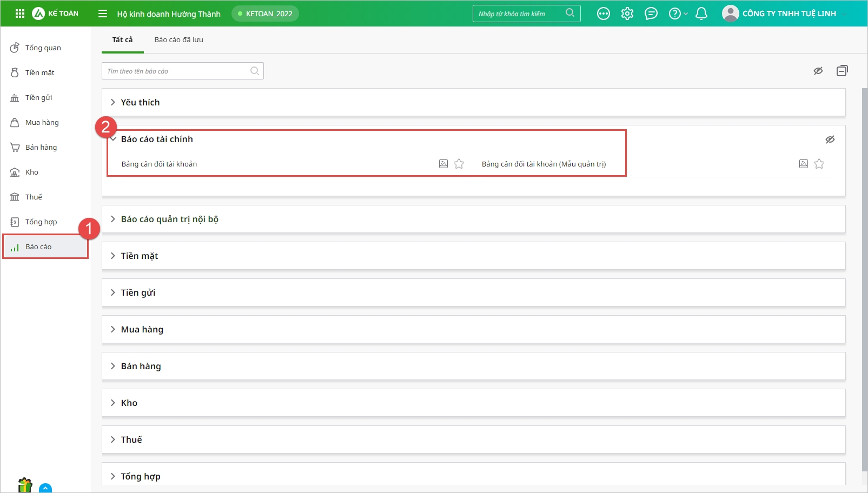Screen dimensions: 868x493
Task: Click the hamburger menu icon
Action: pyautogui.click(x=103, y=14)
